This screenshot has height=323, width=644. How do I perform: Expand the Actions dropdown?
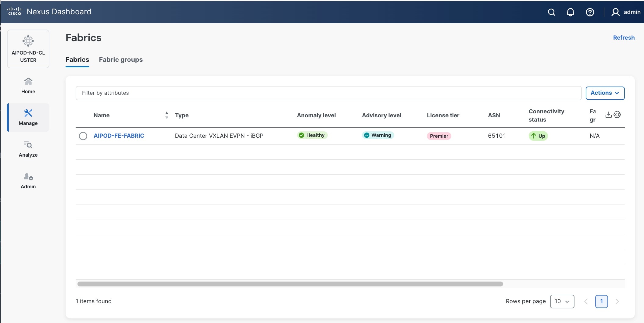[x=605, y=93]
